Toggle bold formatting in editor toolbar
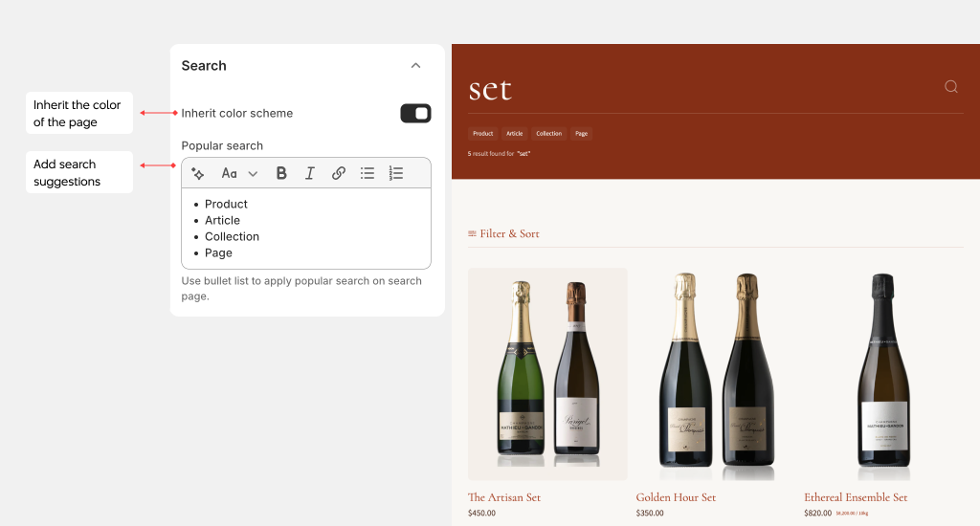 coord(281,173)
